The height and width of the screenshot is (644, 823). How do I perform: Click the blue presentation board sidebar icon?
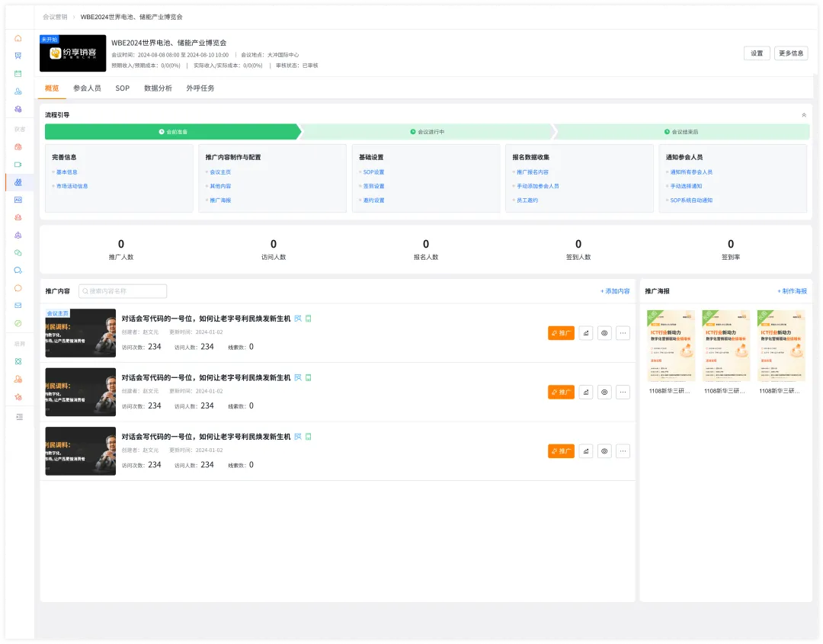point(18,56)
